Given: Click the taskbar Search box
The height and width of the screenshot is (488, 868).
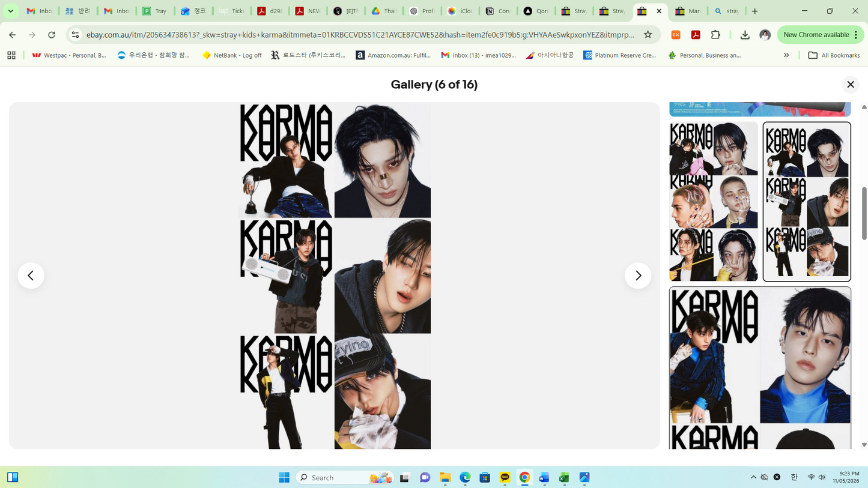Looking at the screenshot, I should (x=345, y=477).
